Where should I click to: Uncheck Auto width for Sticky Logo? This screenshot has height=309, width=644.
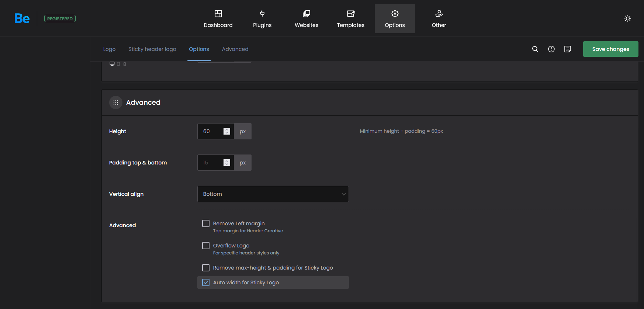(206, 282)
